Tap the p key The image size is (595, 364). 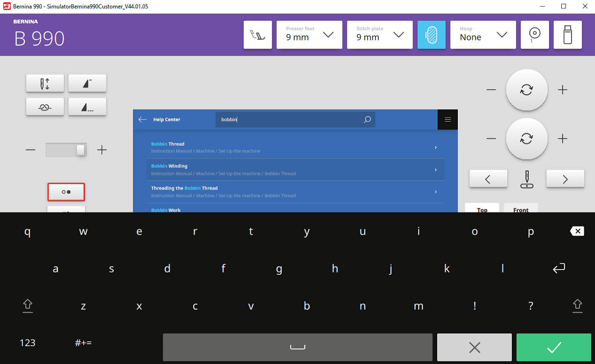click(x=531, y=231)
